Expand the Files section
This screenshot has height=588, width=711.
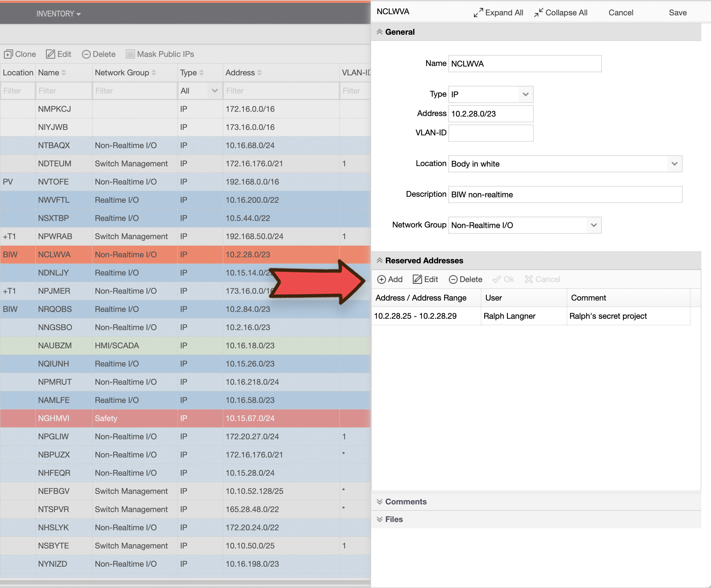[380, 519]
